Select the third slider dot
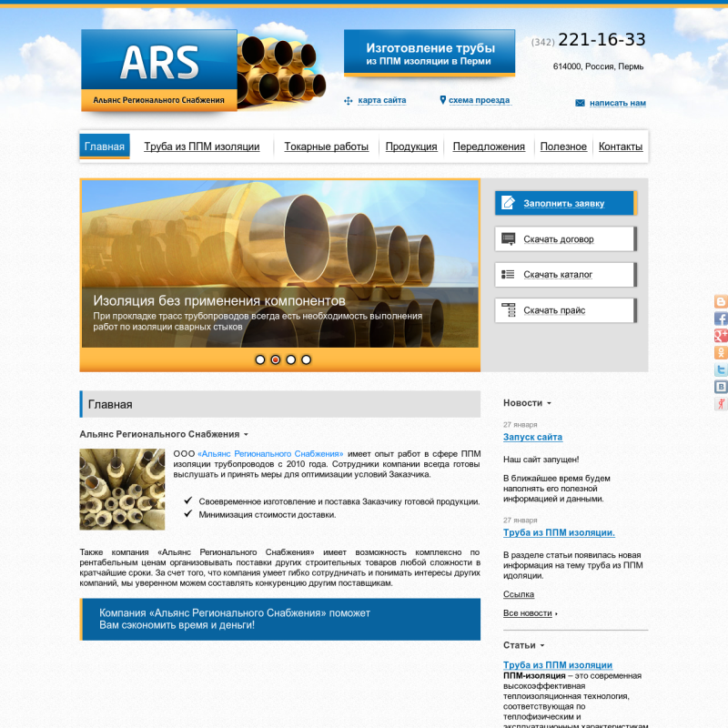728x728 pixels. (x=290, y=359)
